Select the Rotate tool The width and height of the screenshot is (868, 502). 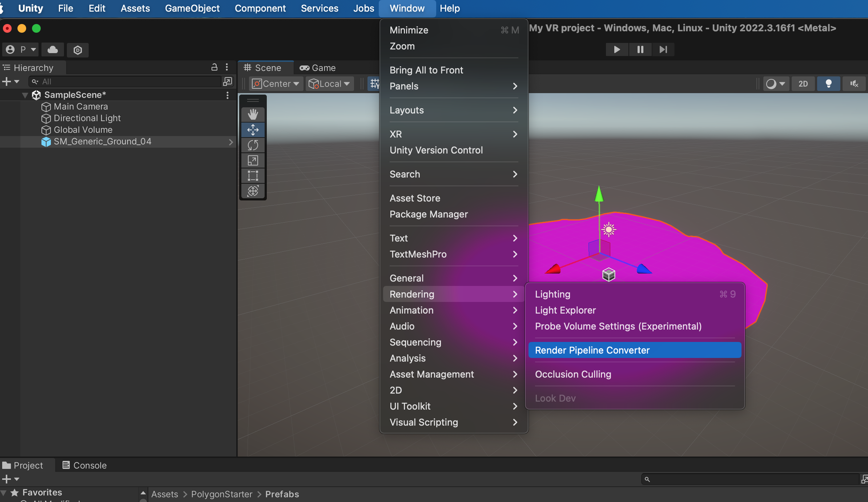point(253,145)
